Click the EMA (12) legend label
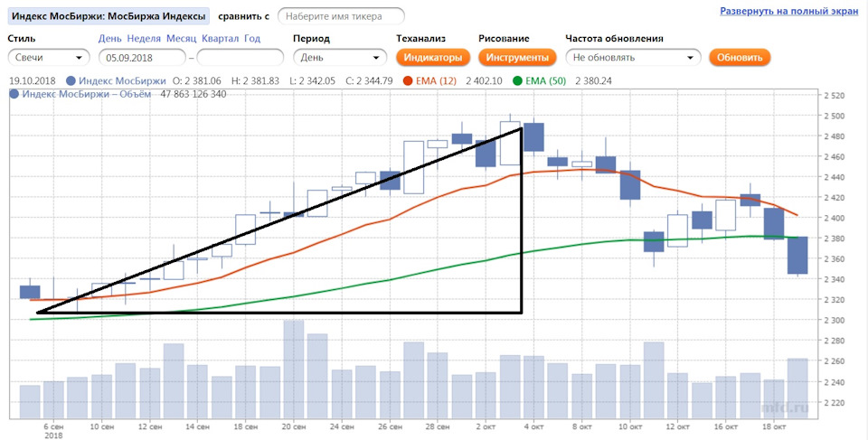 [436, 80]
